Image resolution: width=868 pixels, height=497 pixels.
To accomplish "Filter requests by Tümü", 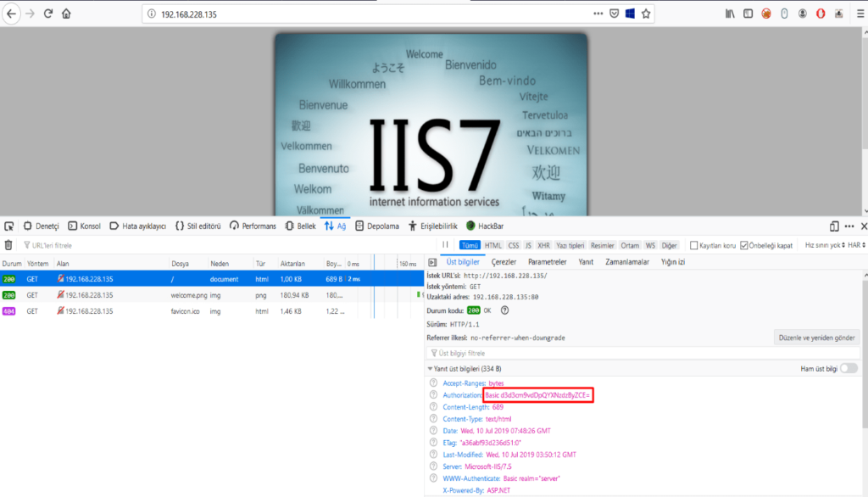I will point(470,245).
